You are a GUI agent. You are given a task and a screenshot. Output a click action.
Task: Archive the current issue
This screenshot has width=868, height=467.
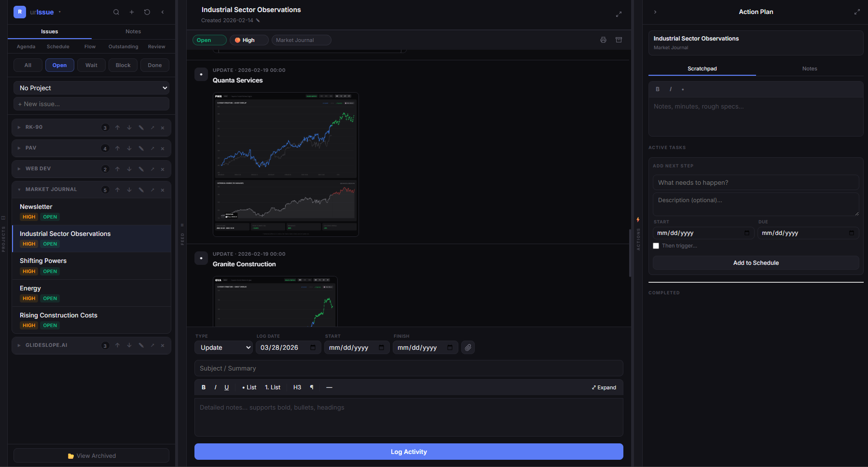(x=619, y=40)
